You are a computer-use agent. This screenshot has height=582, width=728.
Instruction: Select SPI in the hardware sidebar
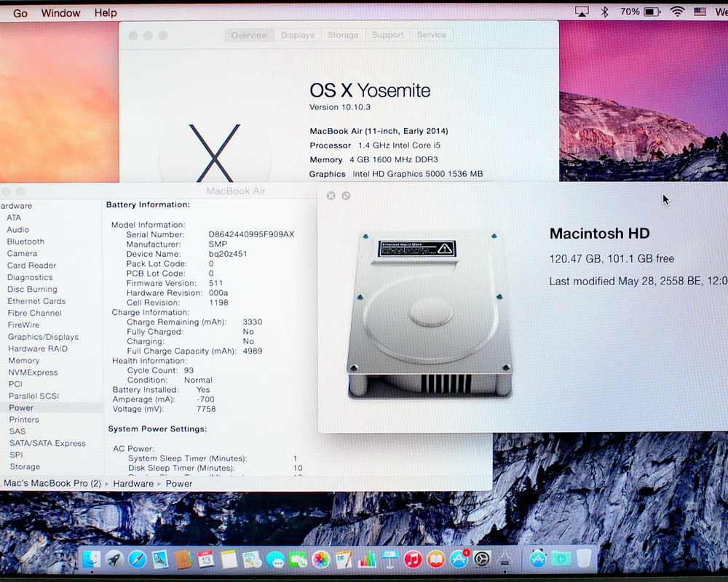[x=16, y=455]
